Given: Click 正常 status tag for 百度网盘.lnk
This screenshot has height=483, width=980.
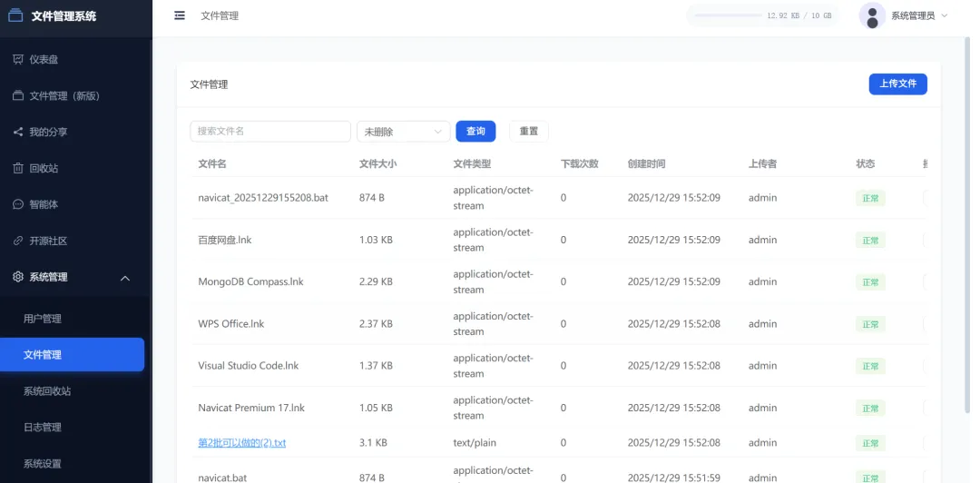Looking at the screenshot, I should click(870, 241).
